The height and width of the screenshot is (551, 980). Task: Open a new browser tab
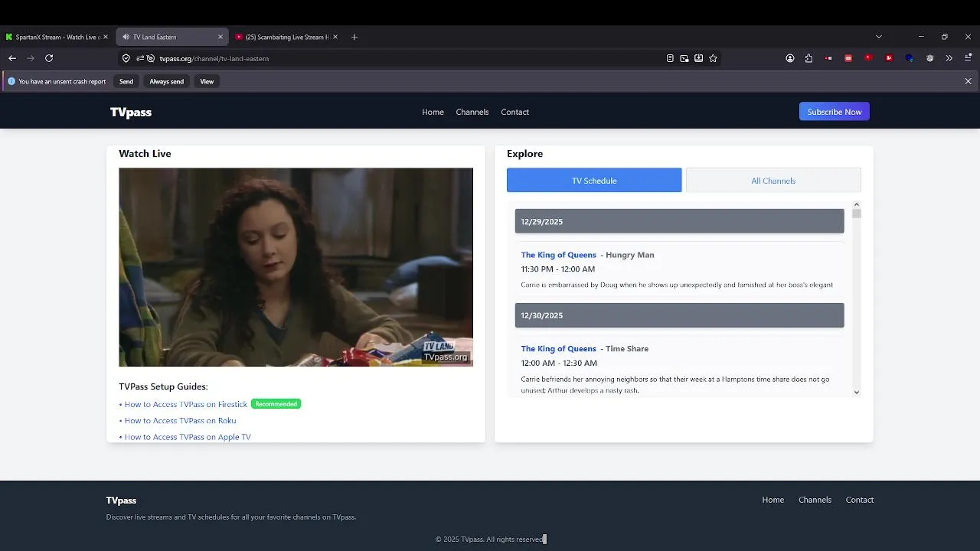click(x=354, y=37)
